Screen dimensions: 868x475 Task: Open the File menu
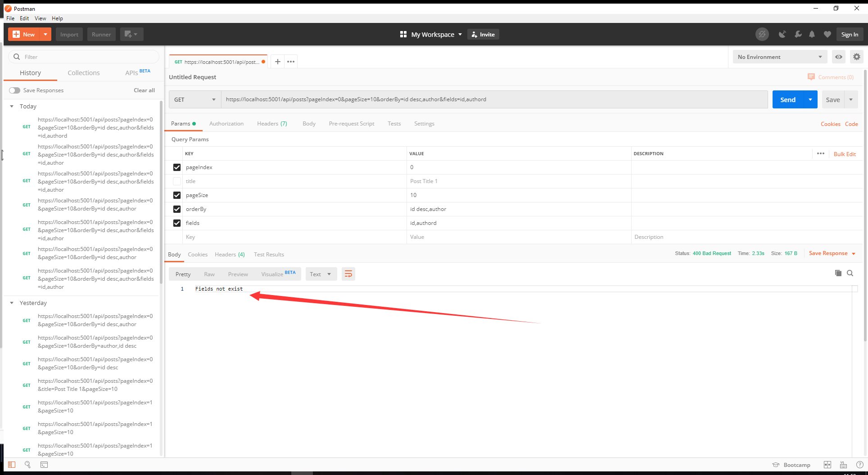coord(10,18)
